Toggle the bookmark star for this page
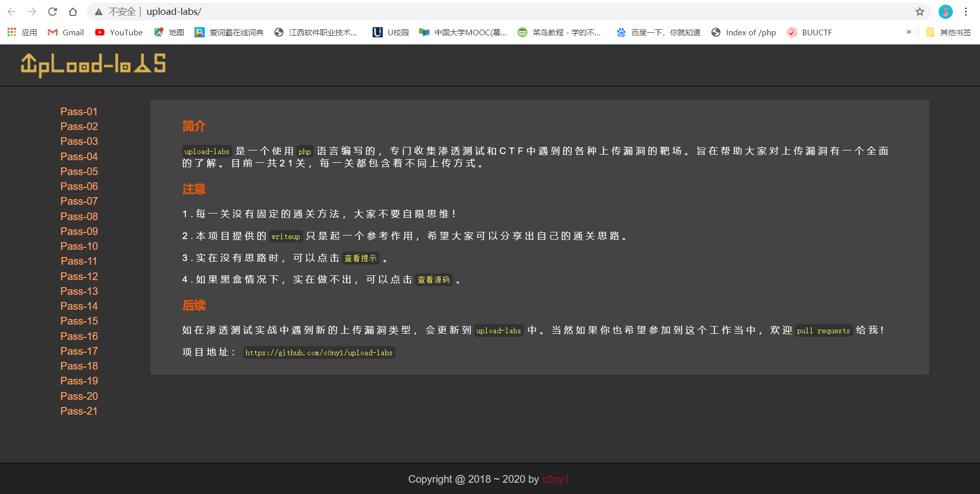 [920, 11]
